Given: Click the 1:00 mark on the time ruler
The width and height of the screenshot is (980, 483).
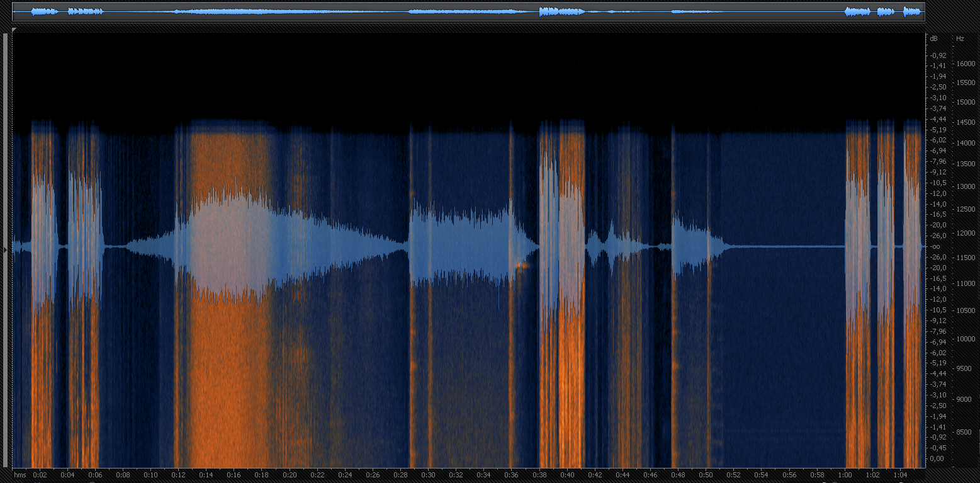Looking at the screenshot, I should pyautogui.click(x=845, y=475).
